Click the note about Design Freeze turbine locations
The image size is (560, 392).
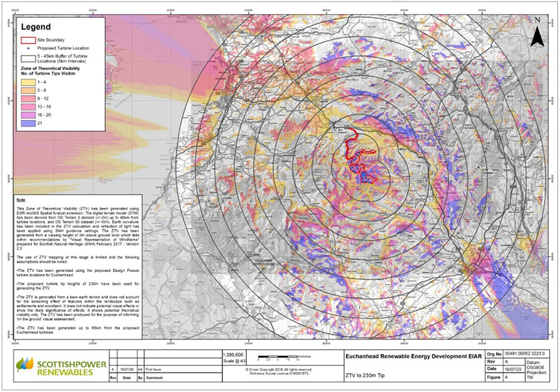(x=78, y=273)
